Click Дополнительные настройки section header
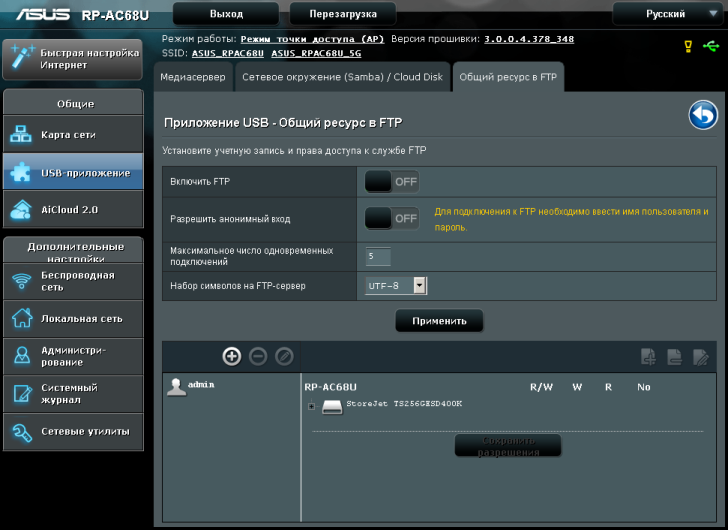 [x=73, y=251]
